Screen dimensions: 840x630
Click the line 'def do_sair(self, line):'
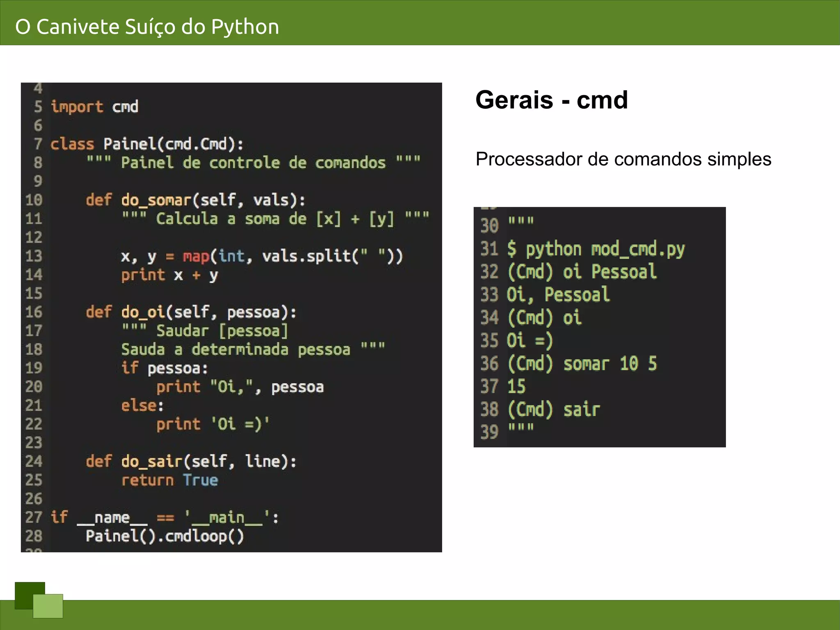tap(191, 461)
